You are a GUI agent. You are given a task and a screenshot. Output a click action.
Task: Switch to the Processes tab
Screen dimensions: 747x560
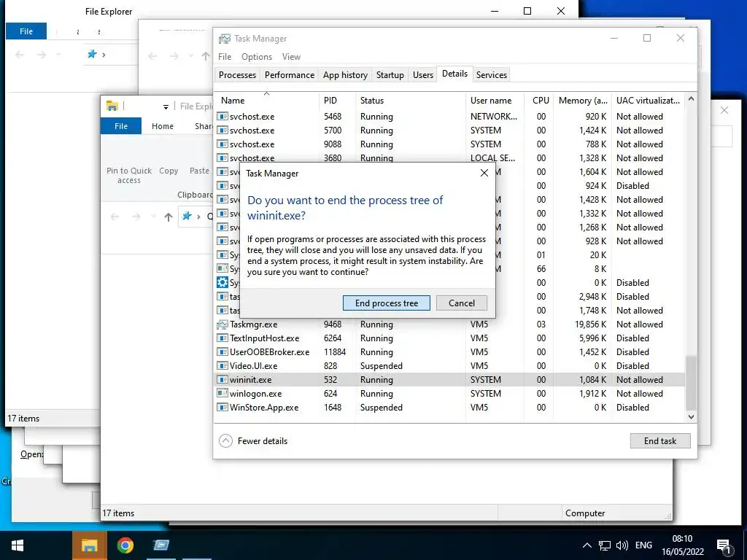[237, 75]
